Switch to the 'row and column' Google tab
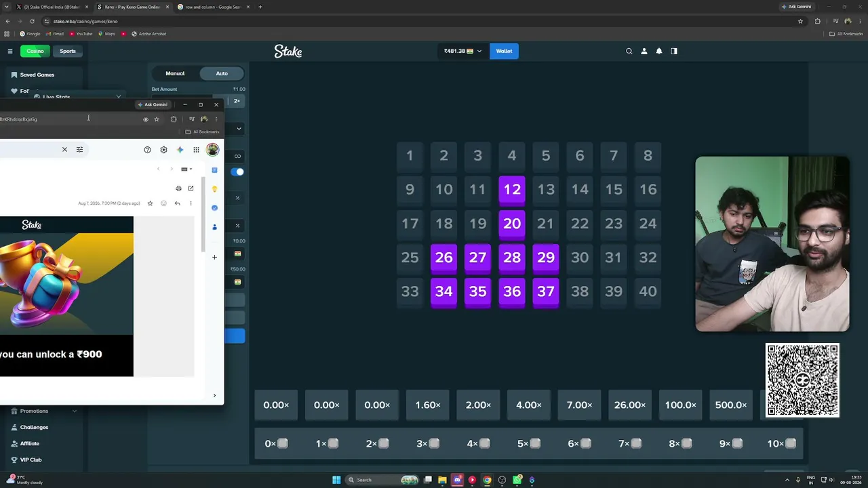Screen dimensions: 868x488 (x=213, y=7)
